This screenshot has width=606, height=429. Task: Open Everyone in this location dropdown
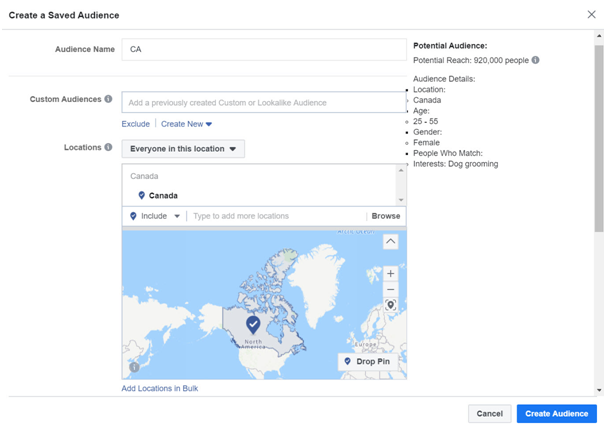(183, 149)
